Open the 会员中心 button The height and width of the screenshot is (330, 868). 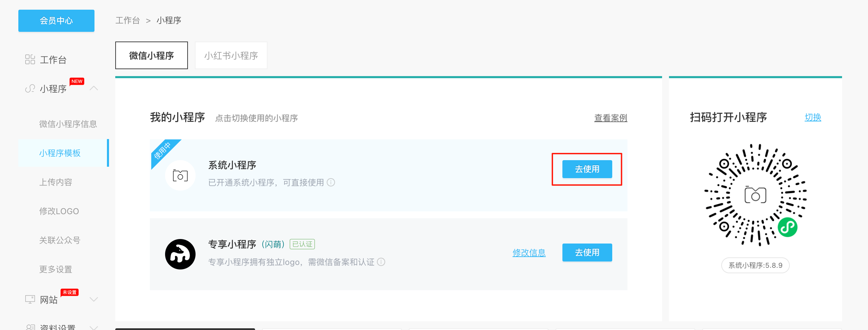point(56,21)
